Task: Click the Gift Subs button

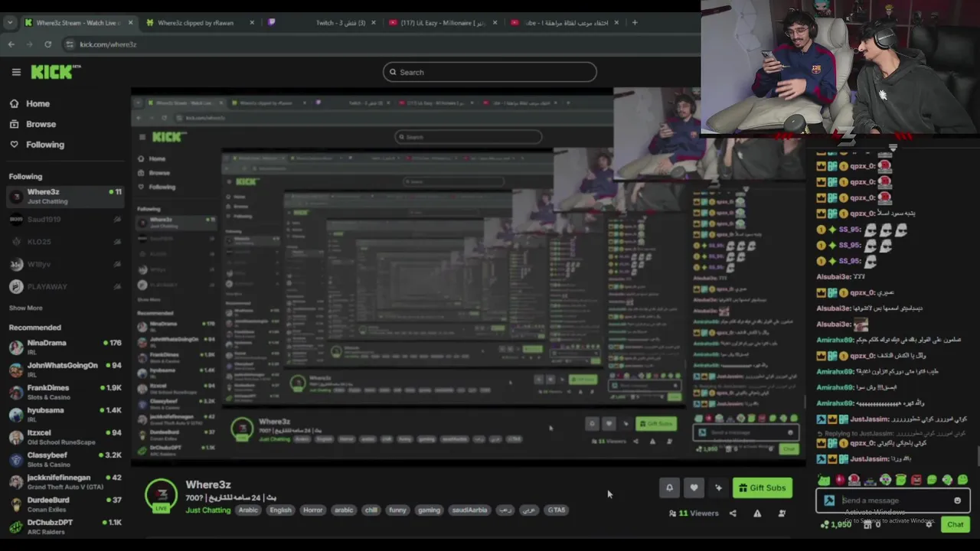Action: click(762, 487)
